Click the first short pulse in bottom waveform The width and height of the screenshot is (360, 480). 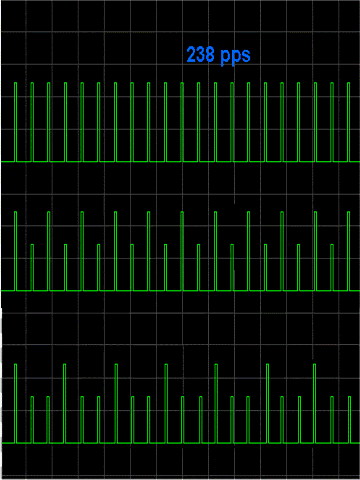[x=32, y=420]
